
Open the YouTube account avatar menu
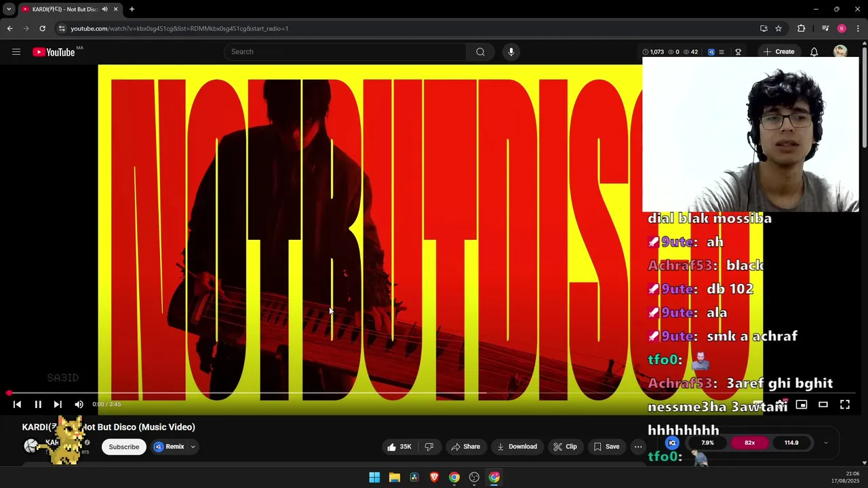[x=840, y=52]
